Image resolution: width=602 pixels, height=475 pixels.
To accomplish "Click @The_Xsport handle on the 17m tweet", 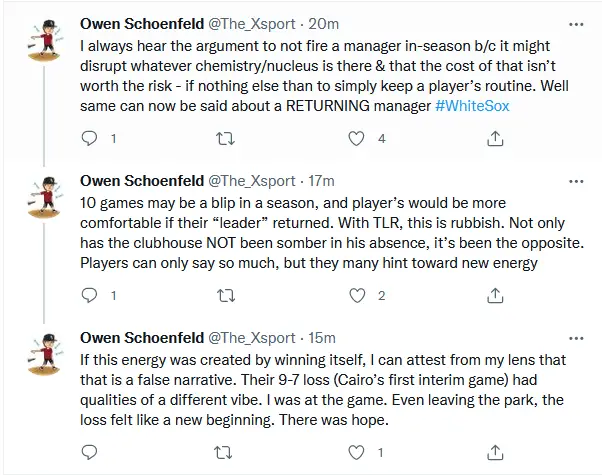I will click(251, 182).
